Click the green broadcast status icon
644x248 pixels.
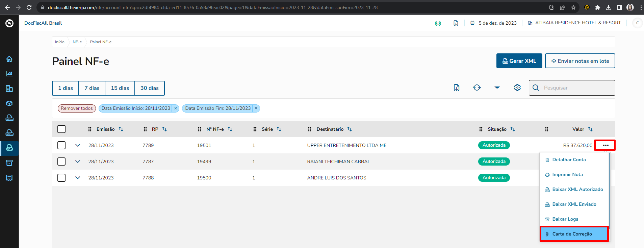click(438, 23)
